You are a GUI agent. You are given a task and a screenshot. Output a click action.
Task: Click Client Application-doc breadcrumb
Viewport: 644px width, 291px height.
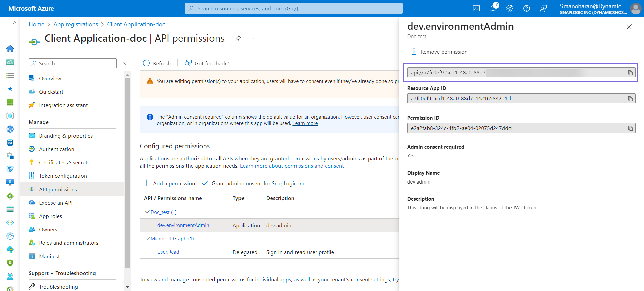pos(136,24)
